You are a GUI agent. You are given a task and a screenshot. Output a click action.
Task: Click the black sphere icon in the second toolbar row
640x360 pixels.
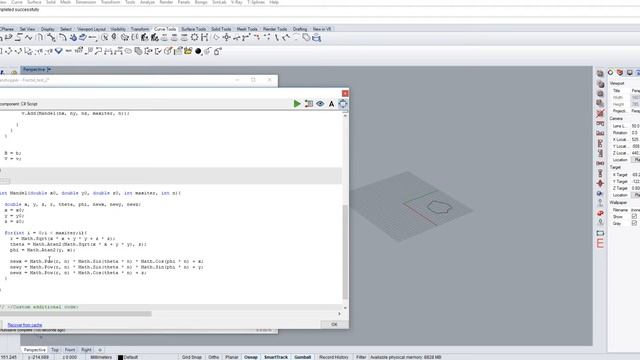coord(198,51)
